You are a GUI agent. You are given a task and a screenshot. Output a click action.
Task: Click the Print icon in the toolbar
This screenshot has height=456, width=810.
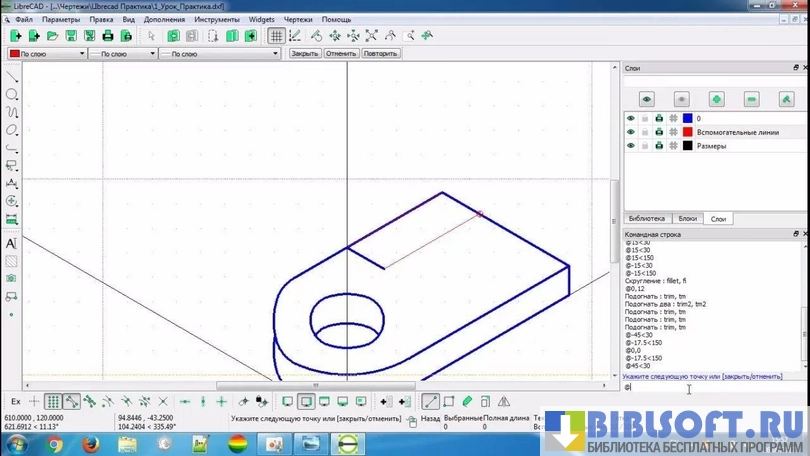[108, 36]
